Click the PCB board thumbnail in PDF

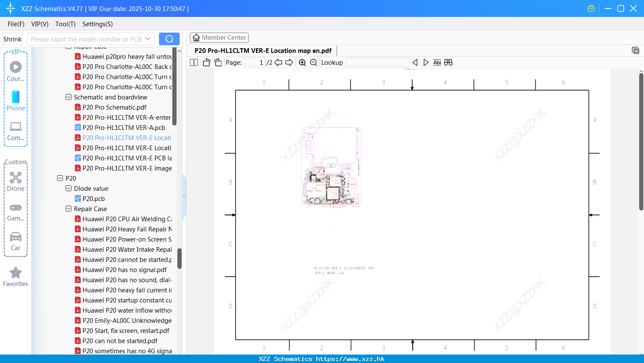[x=331, y=167]
